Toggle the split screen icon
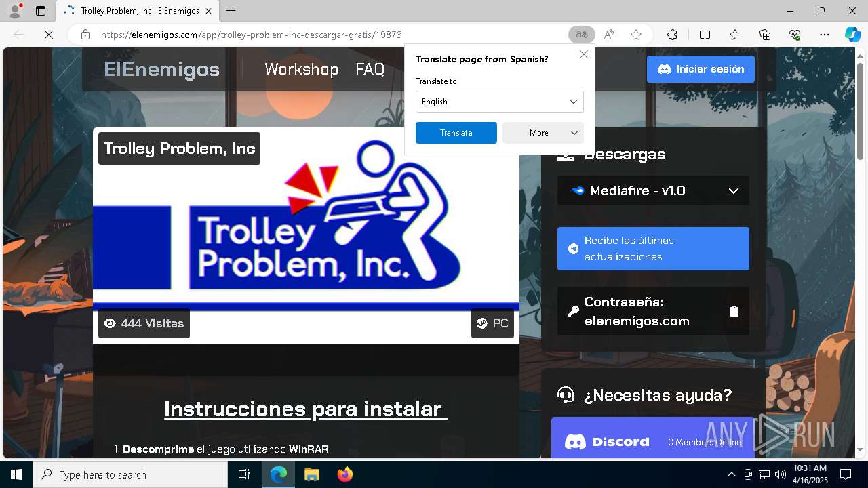Viewport: 868px width, 488px height. click(x=705, y=35)
